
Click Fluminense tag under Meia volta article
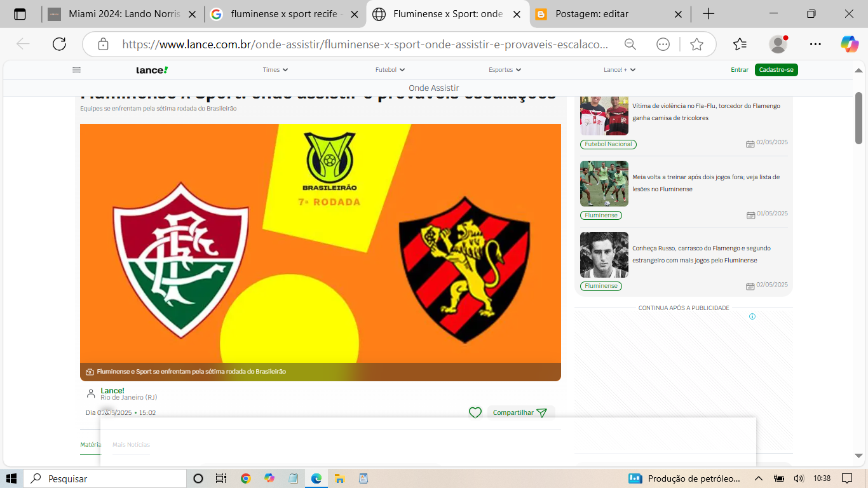[601, 215]
